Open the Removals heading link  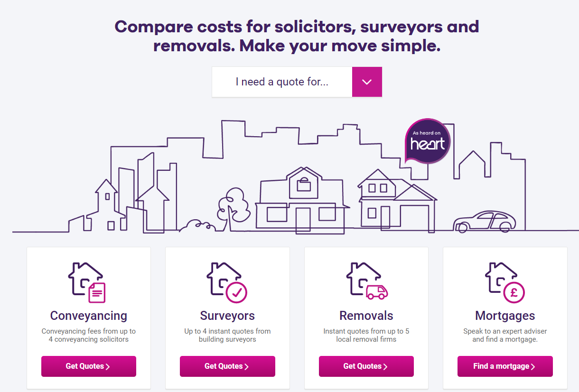coord(366,316)
